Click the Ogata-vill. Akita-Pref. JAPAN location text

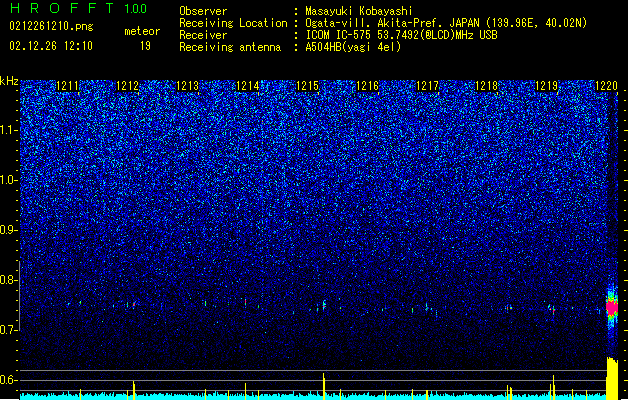point(446,23)
